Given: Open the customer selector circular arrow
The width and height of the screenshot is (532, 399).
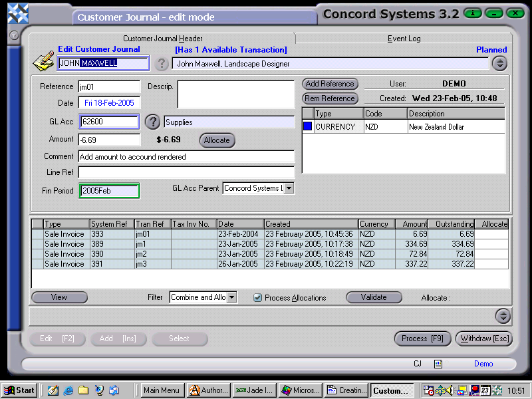Looking at the screenshot, I should click(500, 63).
